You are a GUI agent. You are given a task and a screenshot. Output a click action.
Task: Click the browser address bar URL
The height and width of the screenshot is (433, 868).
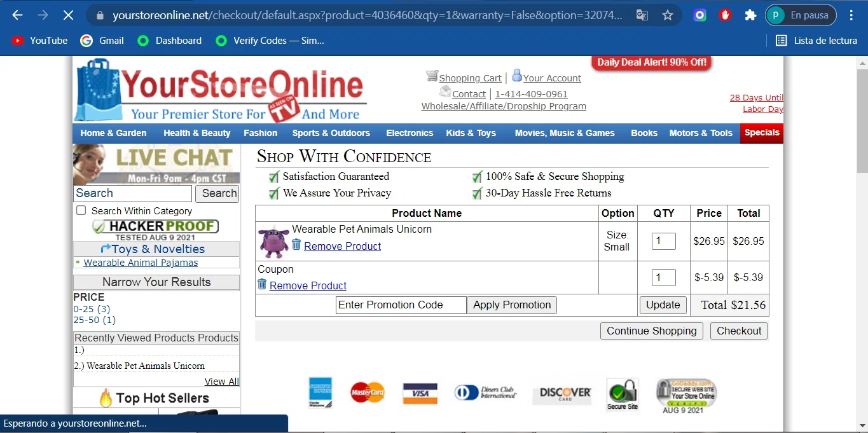(x=368, y=15)
